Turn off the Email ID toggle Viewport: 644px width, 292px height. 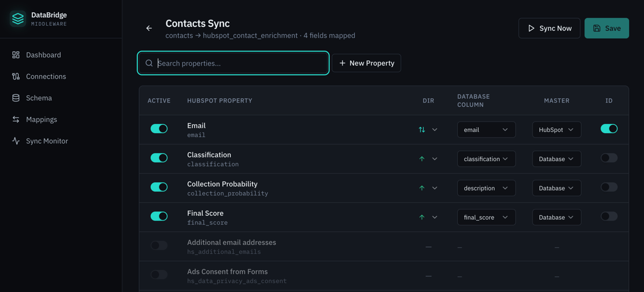point(609,129)
